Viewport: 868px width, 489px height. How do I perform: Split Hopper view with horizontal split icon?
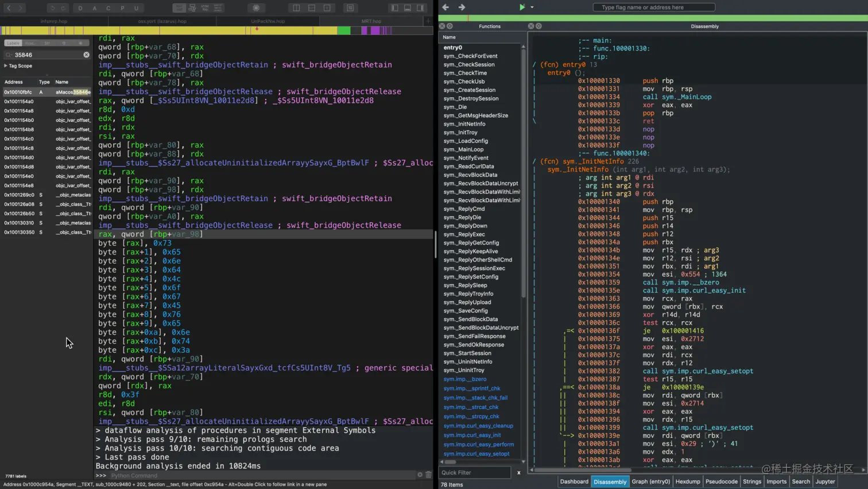(312, 8)
